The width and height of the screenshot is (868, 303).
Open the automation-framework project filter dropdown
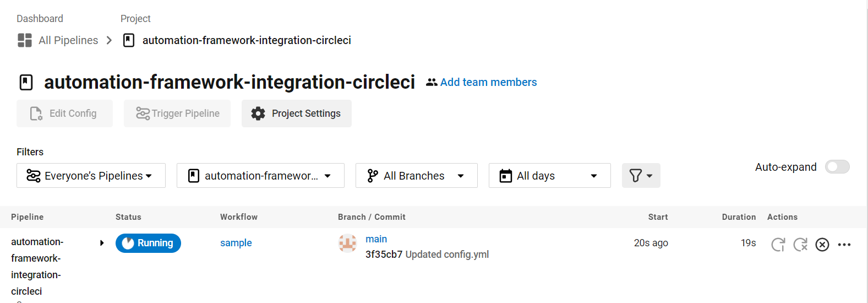260,176
